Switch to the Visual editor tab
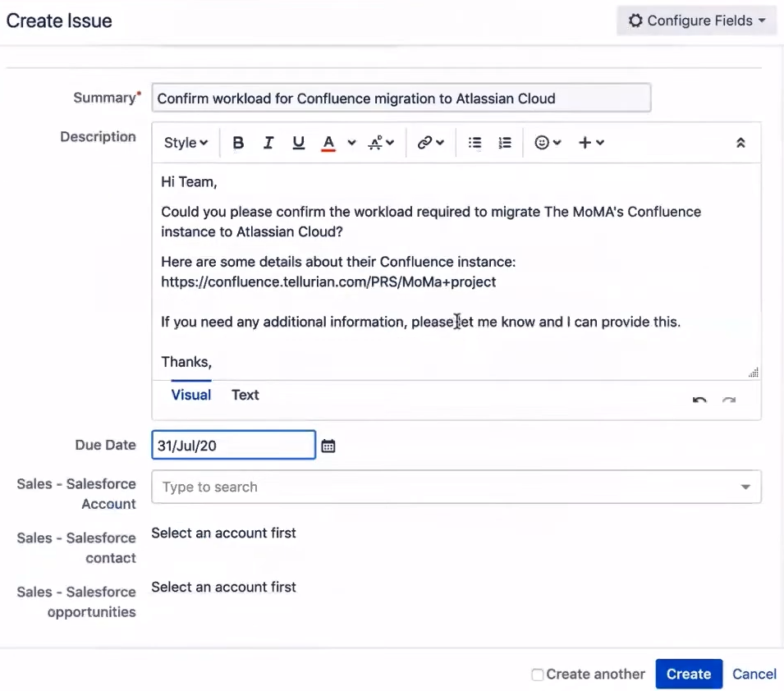The width and height of the screenshot is (784, 691). [191, 395]
